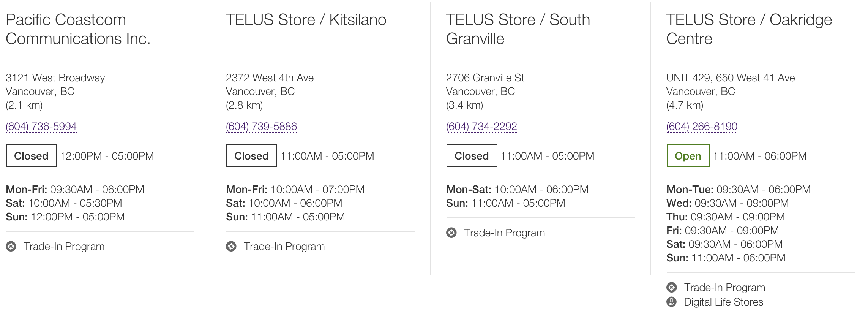Viewport: 868px width, 323px height.
Task: Click Trade-In Program icon under Oakridge Centre
Action: pyautogui.click(x=672, y=288)
